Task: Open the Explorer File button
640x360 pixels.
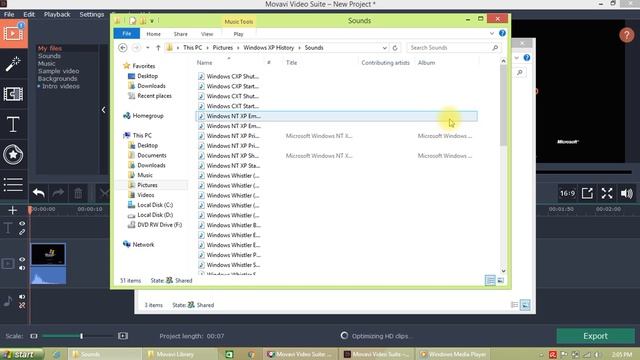Action: point(127,33)
